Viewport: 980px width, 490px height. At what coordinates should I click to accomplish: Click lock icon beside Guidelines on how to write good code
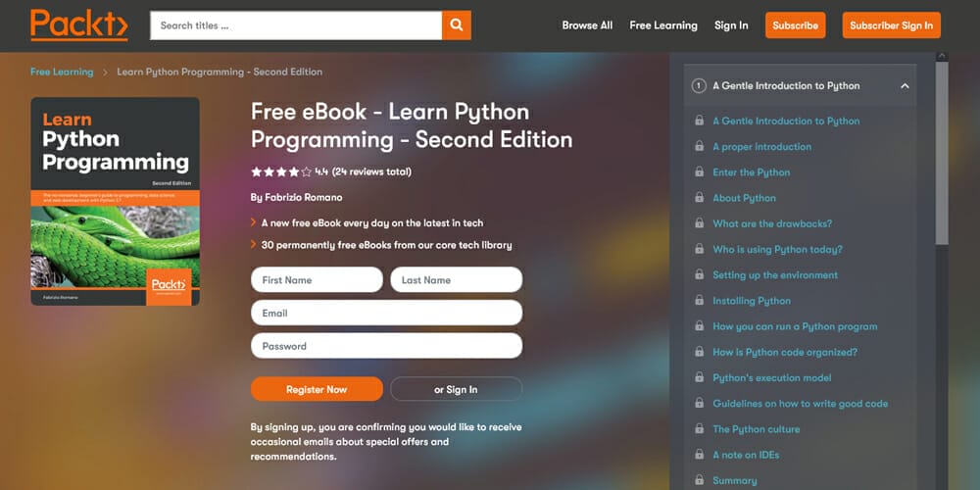700,403
